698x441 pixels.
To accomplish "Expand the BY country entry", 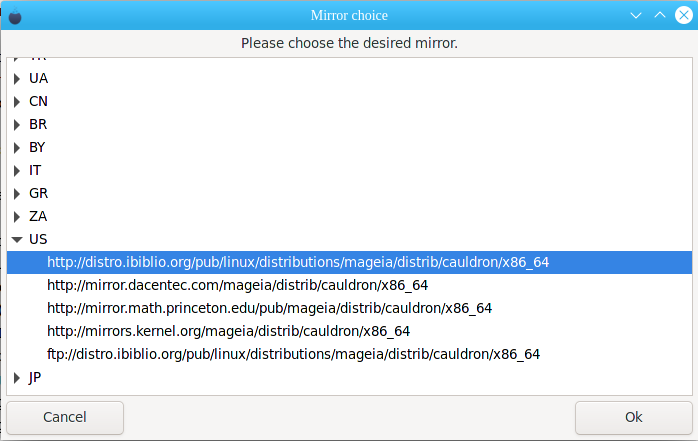I will click(x=17, y=148).
